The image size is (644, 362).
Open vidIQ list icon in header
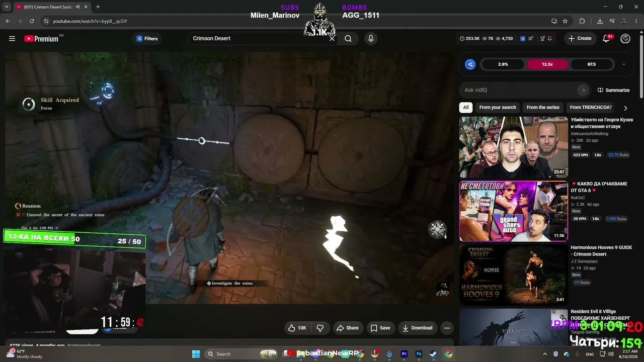(531, 39)
